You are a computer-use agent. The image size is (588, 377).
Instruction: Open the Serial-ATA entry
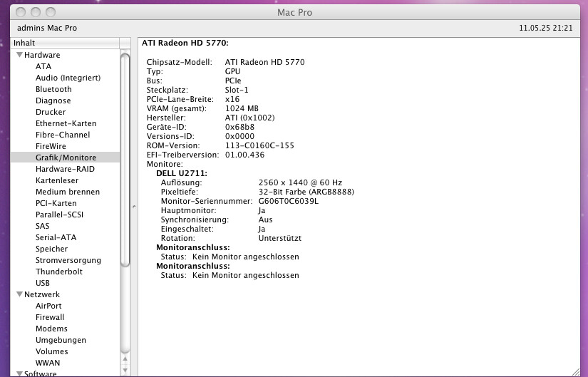pos(56,237)
